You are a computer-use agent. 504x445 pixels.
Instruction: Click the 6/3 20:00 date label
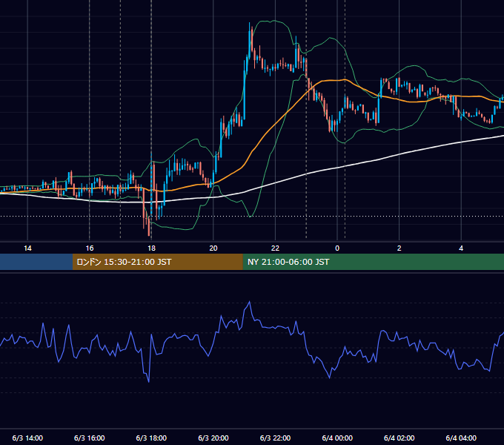(213, 438)
